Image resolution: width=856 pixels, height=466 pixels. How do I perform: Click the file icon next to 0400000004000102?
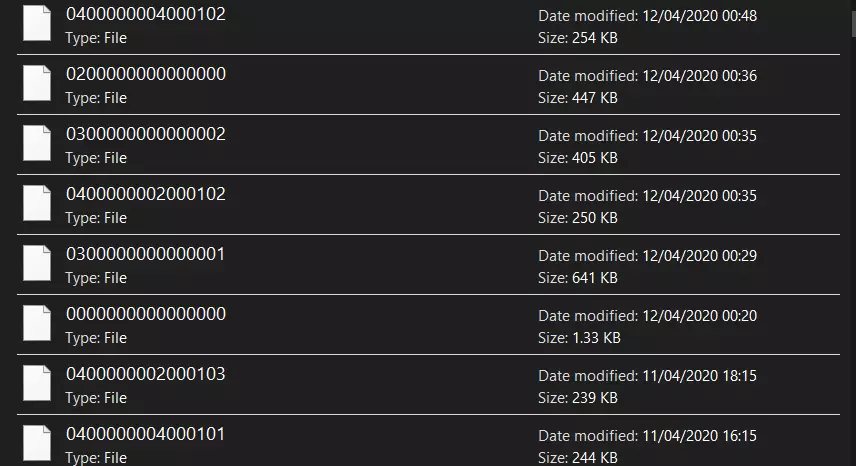click(37, 24)
